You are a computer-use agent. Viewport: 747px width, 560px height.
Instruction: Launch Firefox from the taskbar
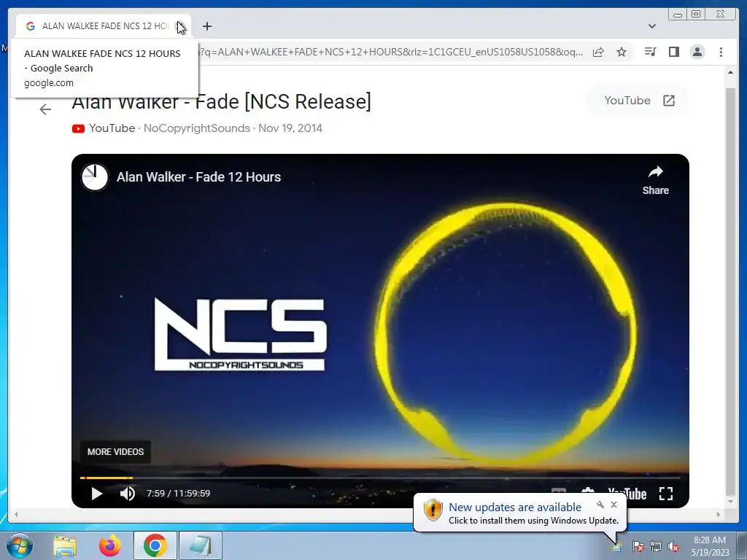pos(110,545)
